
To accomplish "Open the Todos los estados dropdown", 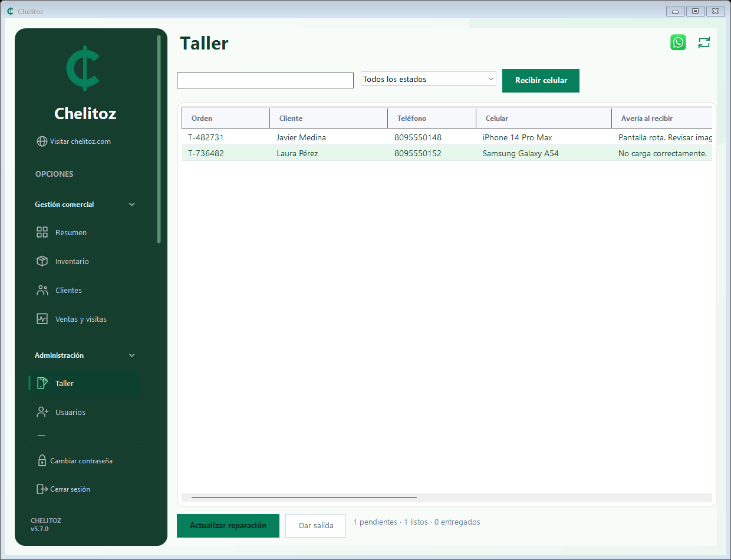I will [x=429, y=79].
